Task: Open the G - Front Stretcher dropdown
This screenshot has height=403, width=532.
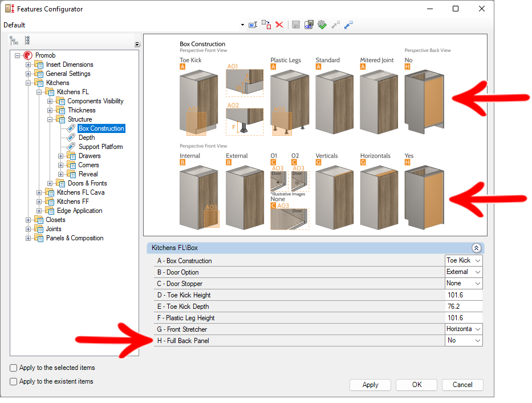Action: pyautogui.click(x=478, y=329)
